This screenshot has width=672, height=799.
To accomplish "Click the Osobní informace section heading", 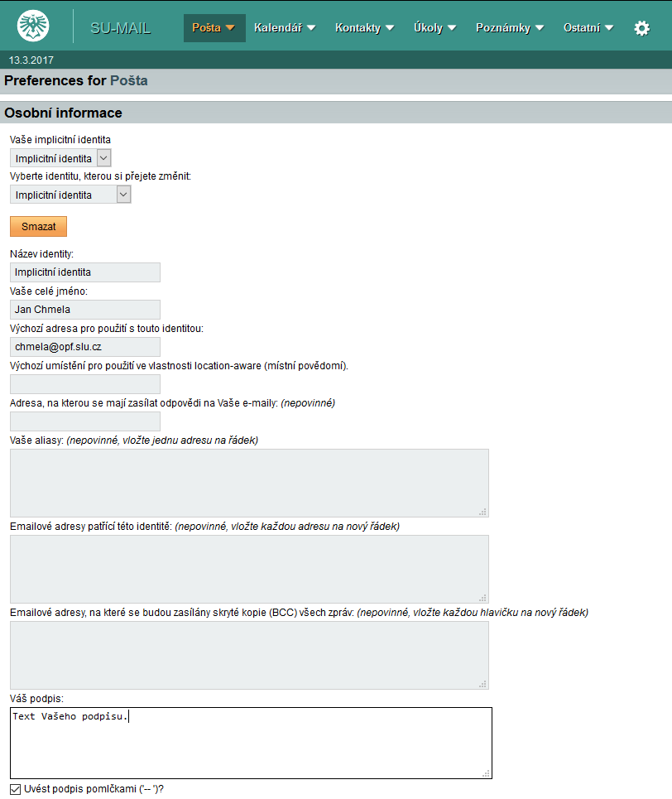I will point(63,113).
